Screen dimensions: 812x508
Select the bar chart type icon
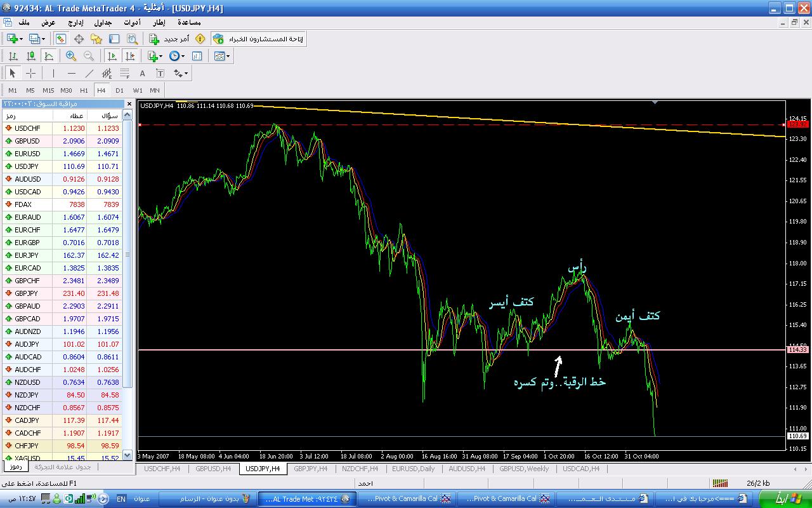click(13, 56)
